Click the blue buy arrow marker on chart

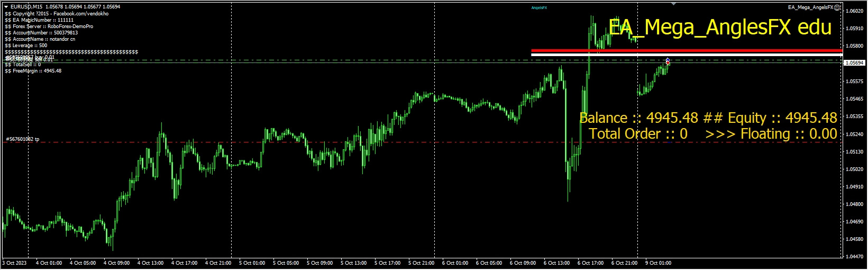coord(668,60)
